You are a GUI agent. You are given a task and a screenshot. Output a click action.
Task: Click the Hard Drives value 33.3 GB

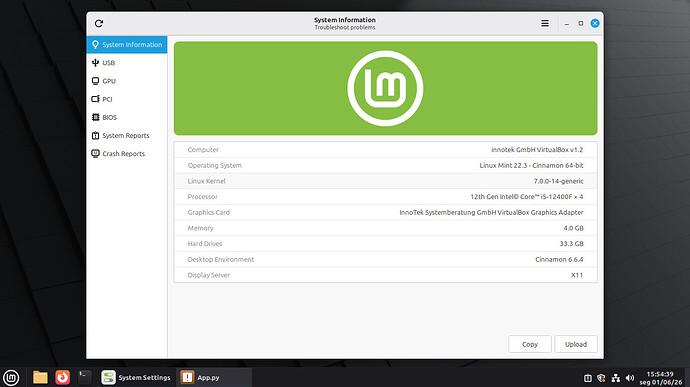(571, 243)
